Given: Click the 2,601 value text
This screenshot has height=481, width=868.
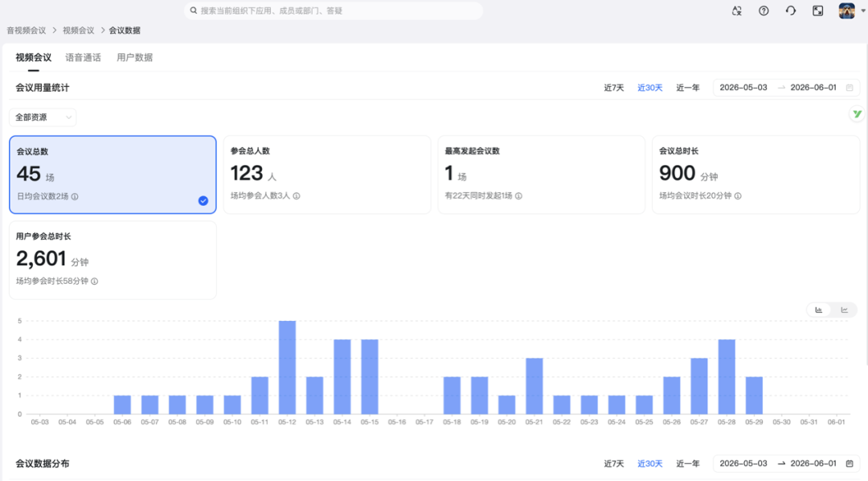Looking at the screenshot, I should coord(41,259).
